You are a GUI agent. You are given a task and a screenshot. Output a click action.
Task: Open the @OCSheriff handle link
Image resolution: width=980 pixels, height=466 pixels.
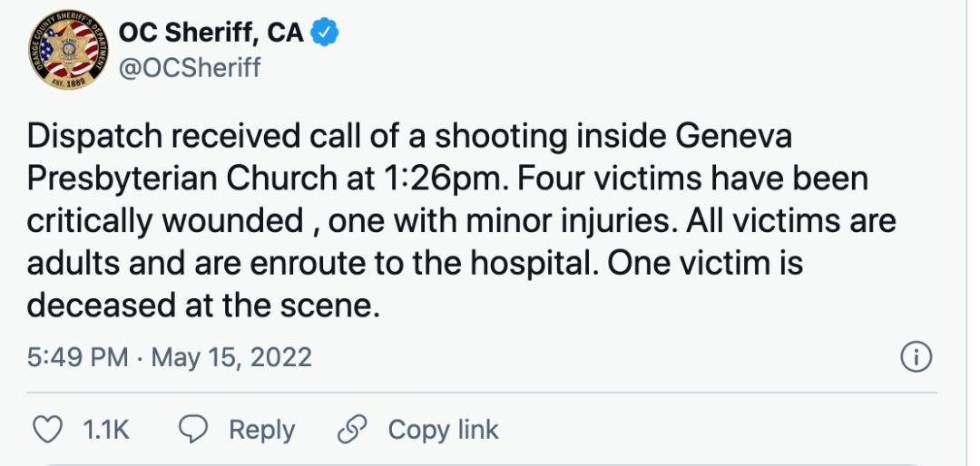pos(190,68)
